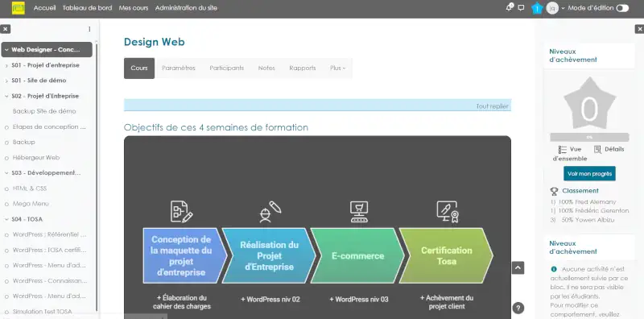Open Mes cours menu item
This screenshot has width=644, height=319.
click(134, 8)
